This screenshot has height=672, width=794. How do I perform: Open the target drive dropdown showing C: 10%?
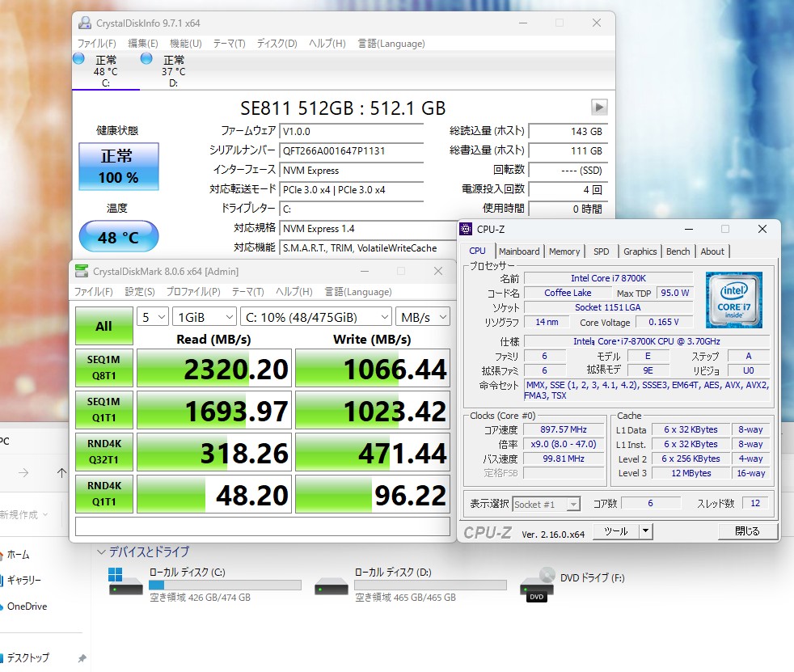tap(316, 318)
